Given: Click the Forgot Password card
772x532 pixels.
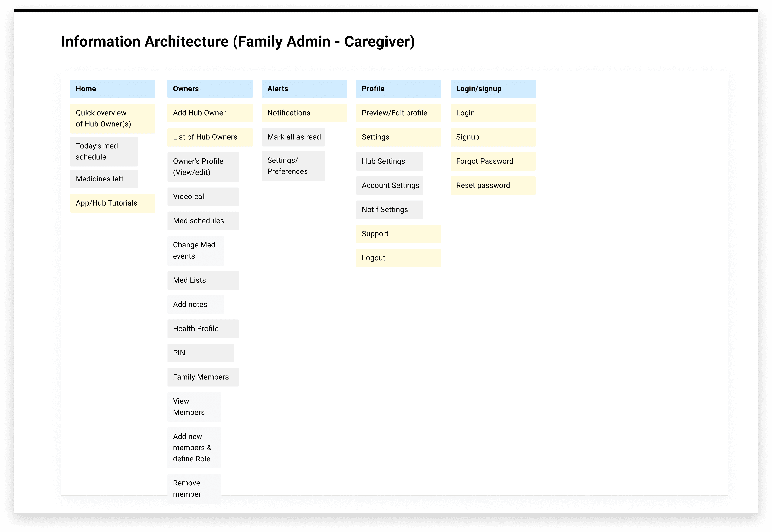Looking at the screenshot, I should (x=493, y=161).
